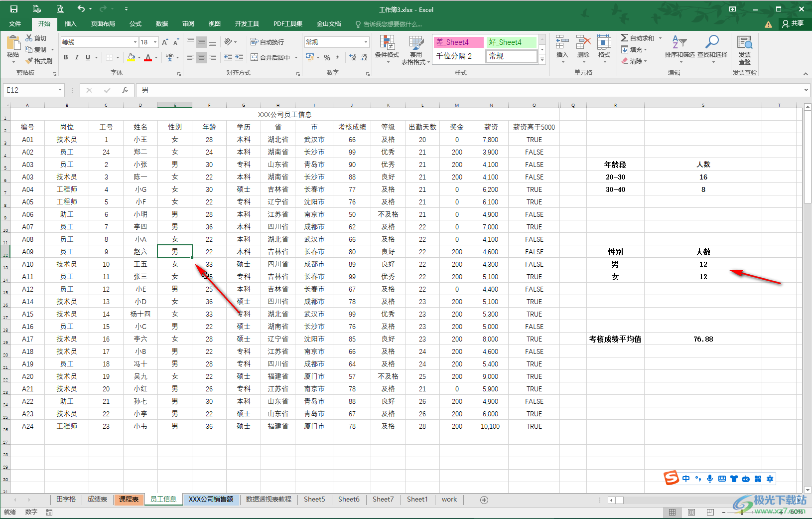Apply the 好_Sheet4 cell style
Viewport: 812px width, 519px height.
[511, 42]
